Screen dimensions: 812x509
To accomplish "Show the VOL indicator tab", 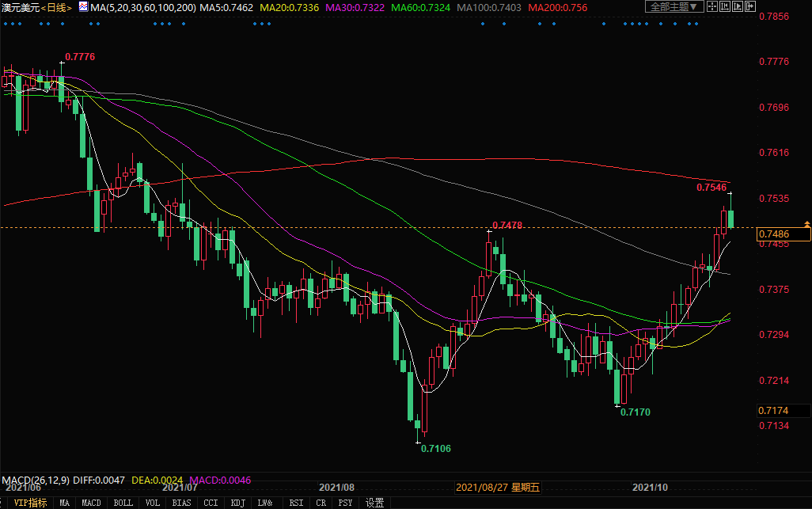I will [153, 503].
